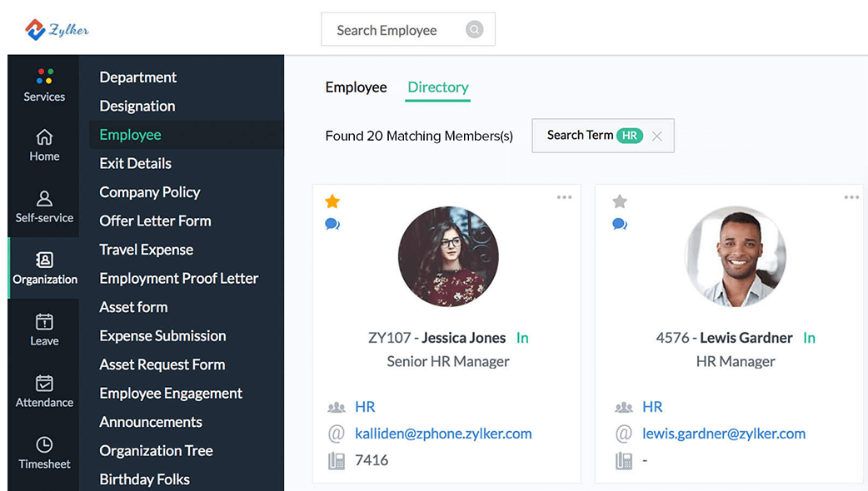Image resolution: width=868 pixels, height=491 pixels.
Task: Open the Timesheet clock icon
Action: [x=44, y=445]
